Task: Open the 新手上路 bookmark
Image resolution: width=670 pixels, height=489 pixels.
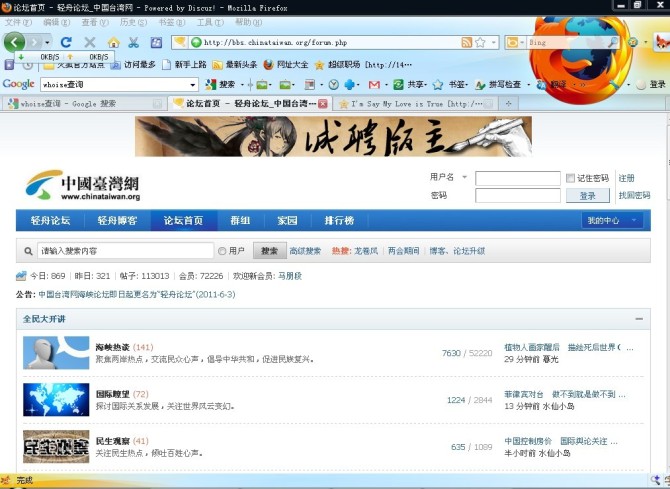Action: click(x=184, y=65)
